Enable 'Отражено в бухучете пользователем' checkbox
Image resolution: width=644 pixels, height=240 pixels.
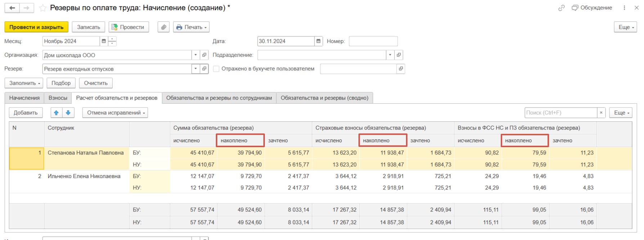pyautogui.click(x=216, y=69)
